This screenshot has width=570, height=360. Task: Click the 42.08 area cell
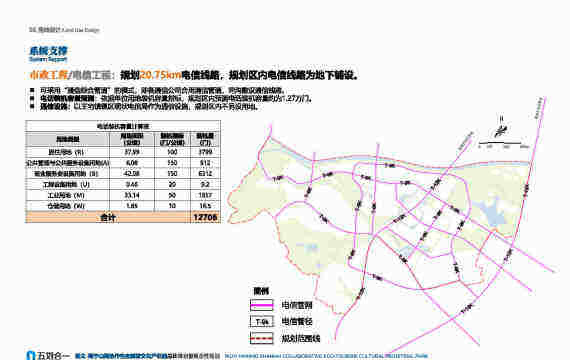click(132, 173)
